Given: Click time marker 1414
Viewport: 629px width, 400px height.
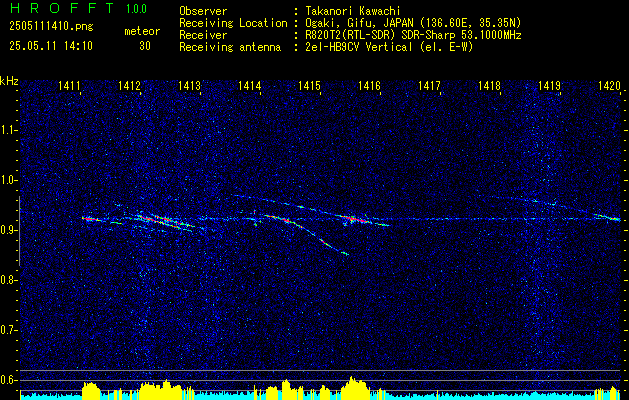Looking at the screenshot, I should (250, 85).
